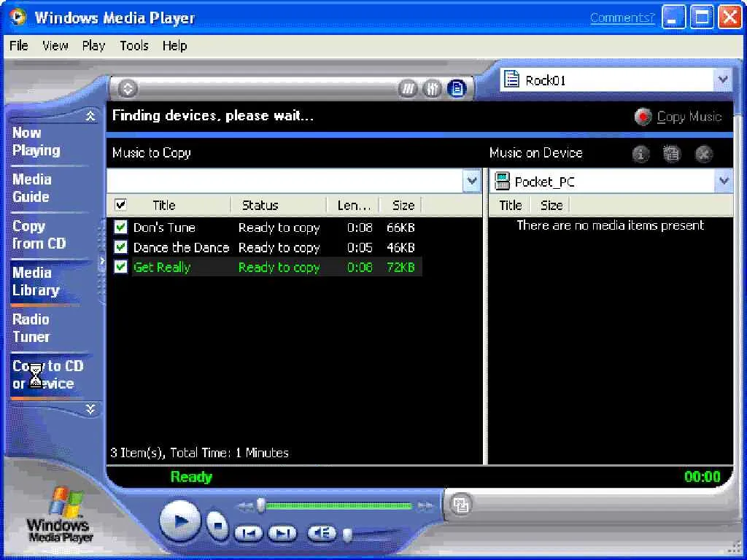Click the create folder on device icon

coord(672,154)
